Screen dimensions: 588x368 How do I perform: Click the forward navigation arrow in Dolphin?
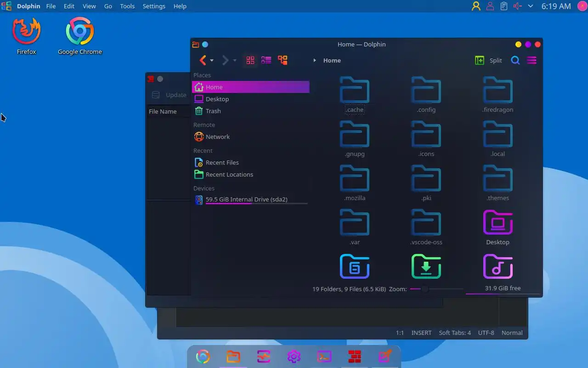(225, 60)
